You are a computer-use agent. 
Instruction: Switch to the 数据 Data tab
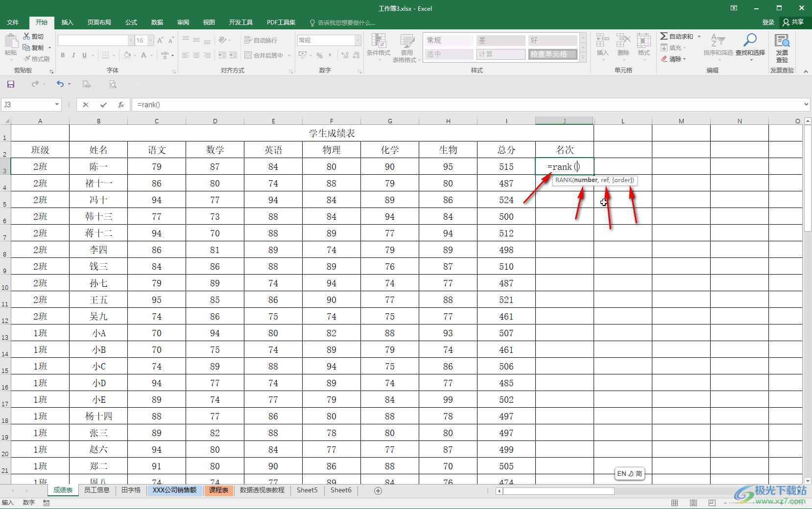[x=157, y=22]
